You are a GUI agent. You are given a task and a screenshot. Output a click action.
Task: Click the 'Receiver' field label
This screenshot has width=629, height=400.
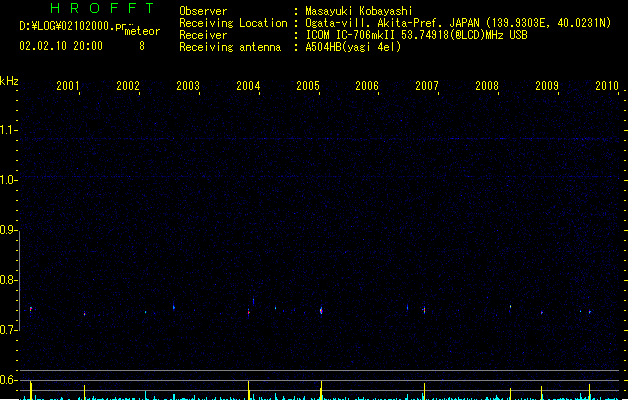click(x=203, y=35)
